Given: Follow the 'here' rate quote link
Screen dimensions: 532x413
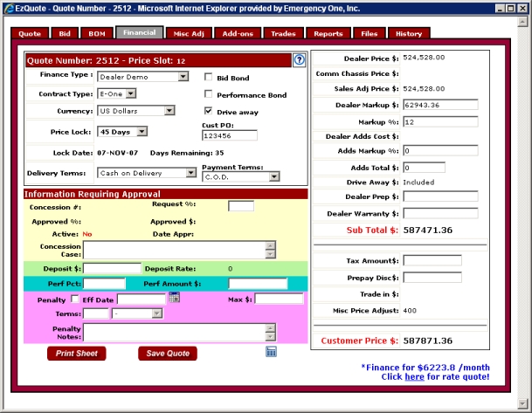Looking at the screenshot, I should click(x=414, y=376).
